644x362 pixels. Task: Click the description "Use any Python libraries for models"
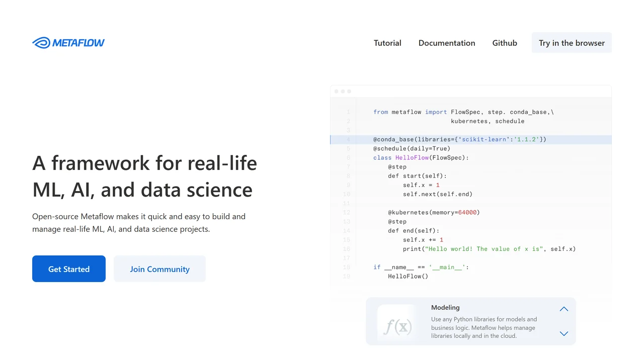[x=484, y=327]
